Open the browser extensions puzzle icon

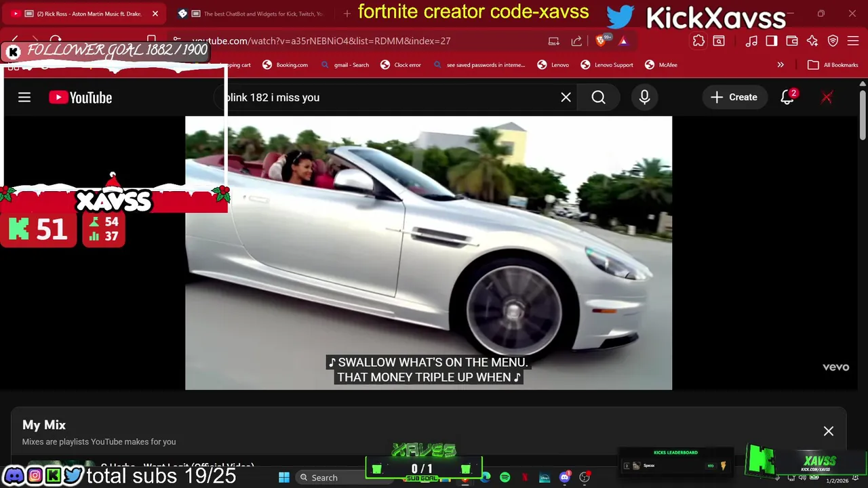click(698, 41)
